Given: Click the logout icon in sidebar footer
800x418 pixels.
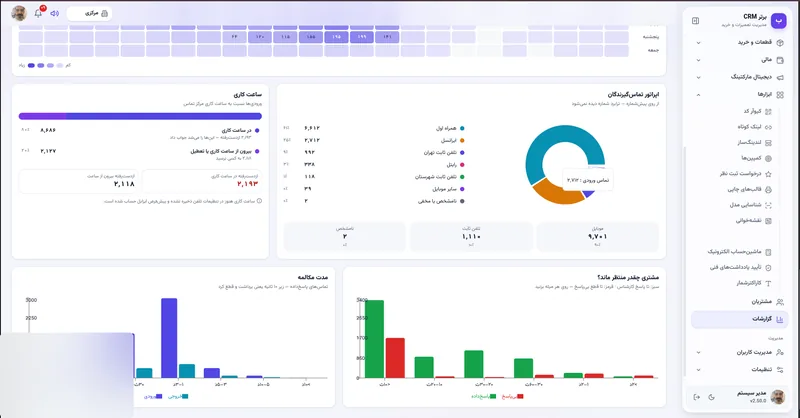Looking at the screenshot, I should [696, 397].
